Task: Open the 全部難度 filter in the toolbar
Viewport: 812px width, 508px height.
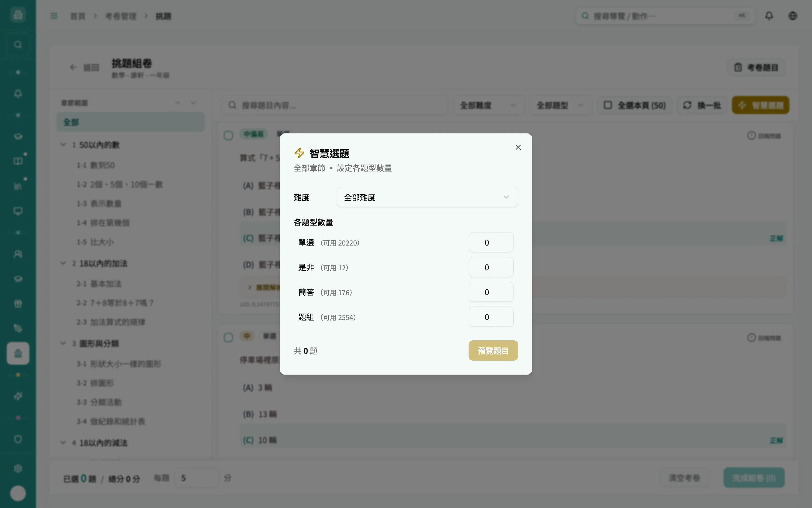Action: pos(488,105)
